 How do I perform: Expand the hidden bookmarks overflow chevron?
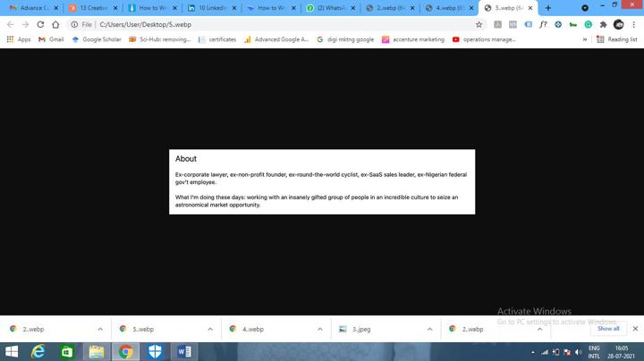tap(585, 39)
